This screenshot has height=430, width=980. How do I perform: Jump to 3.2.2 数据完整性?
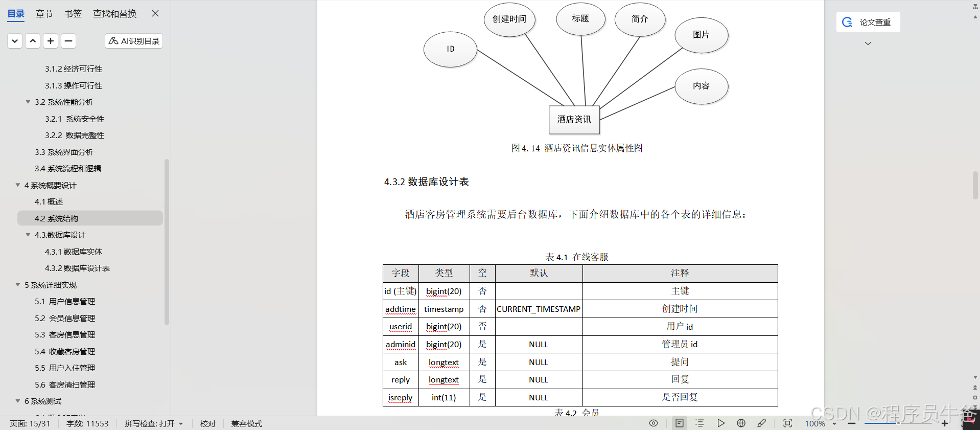tap(75, 135)
